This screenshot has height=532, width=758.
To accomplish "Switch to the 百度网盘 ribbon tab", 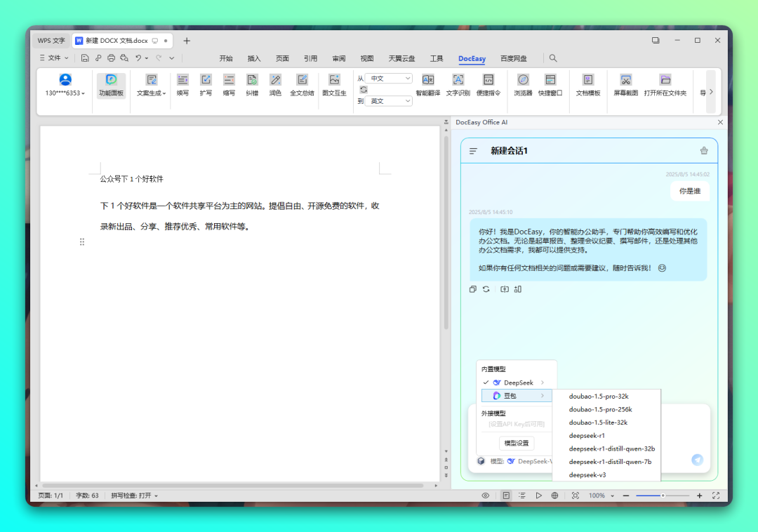I will point(513,58).
